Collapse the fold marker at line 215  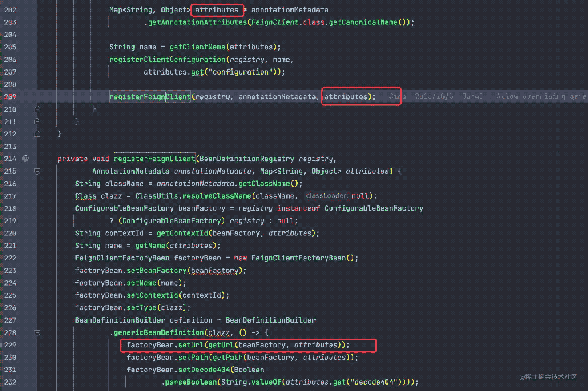coord(37,171)
